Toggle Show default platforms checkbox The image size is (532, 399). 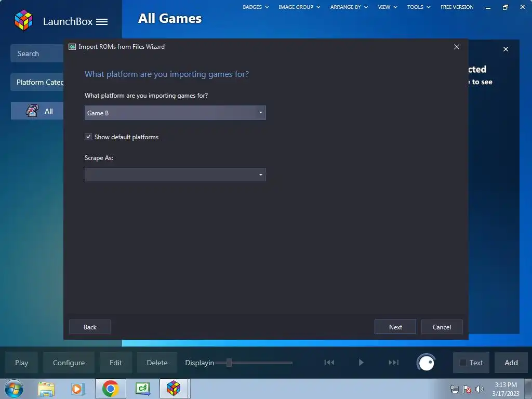pyautogui.click(x=88, y=137)
